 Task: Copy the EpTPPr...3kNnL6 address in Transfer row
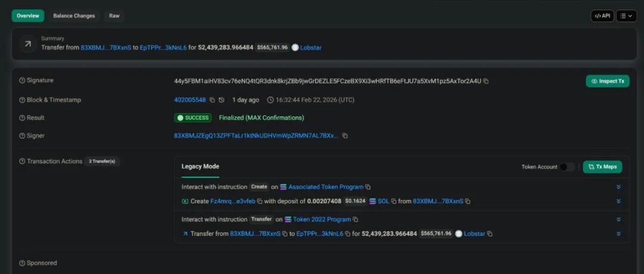(348, 234)
